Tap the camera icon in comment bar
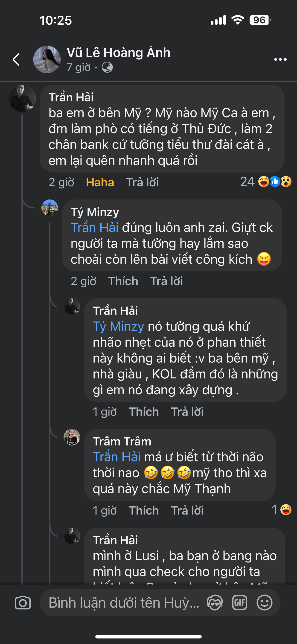This screenshot has width=297, height=644. pos(23,603)
